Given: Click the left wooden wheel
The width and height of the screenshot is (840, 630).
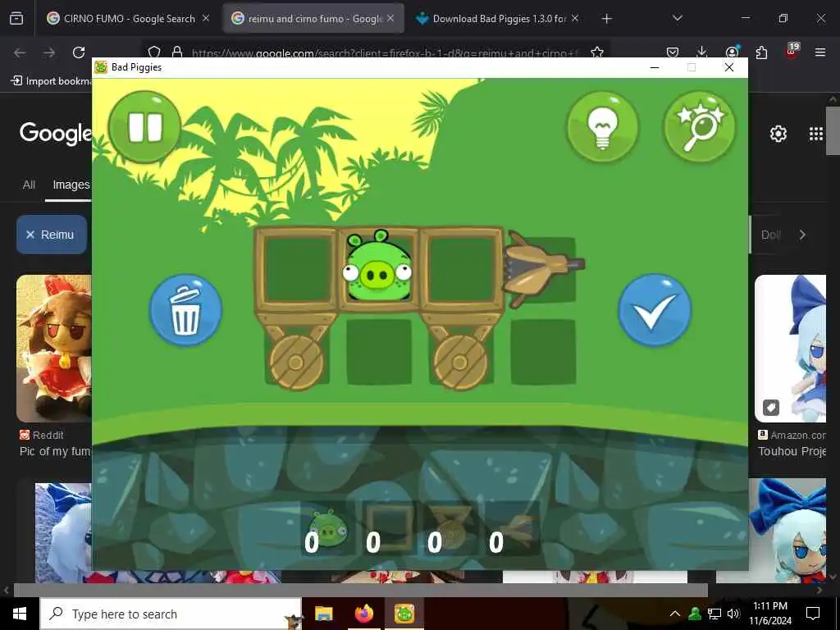Looking at the screenshot, I should 295,363.
